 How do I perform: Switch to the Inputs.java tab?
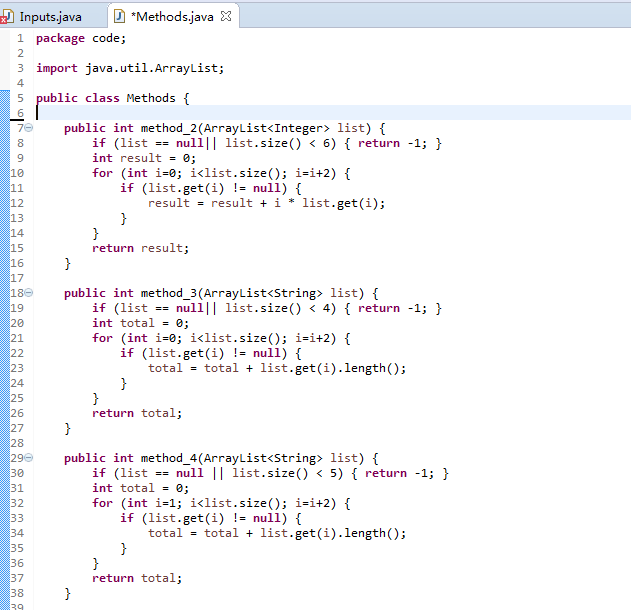point(50,17)
